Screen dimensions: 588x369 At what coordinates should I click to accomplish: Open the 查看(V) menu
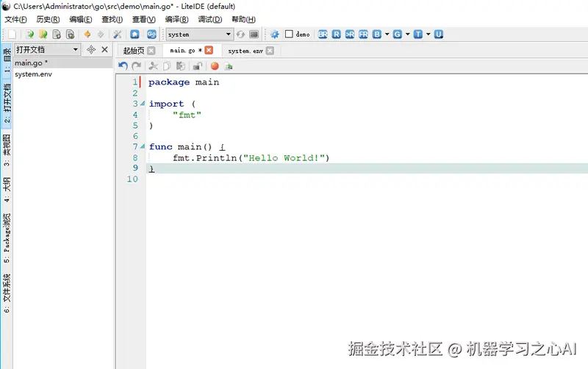coord(143,20)
